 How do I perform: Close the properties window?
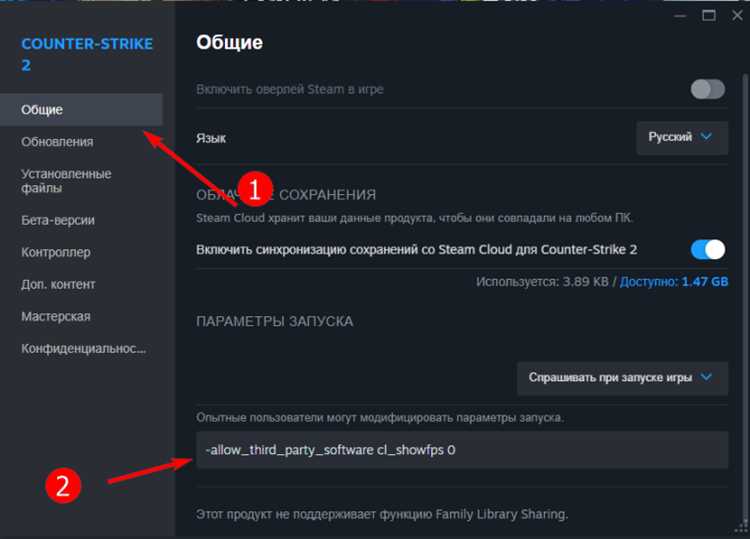coord(737,16)
